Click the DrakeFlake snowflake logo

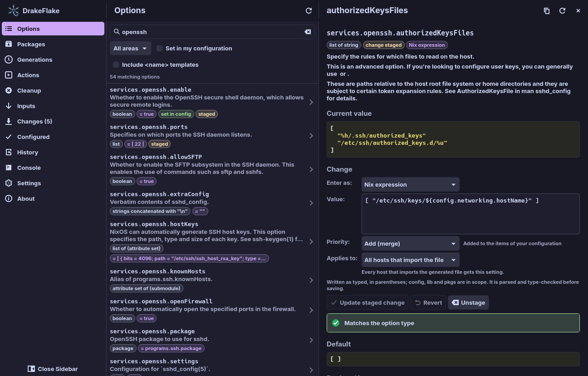click(x=14, y=10)
